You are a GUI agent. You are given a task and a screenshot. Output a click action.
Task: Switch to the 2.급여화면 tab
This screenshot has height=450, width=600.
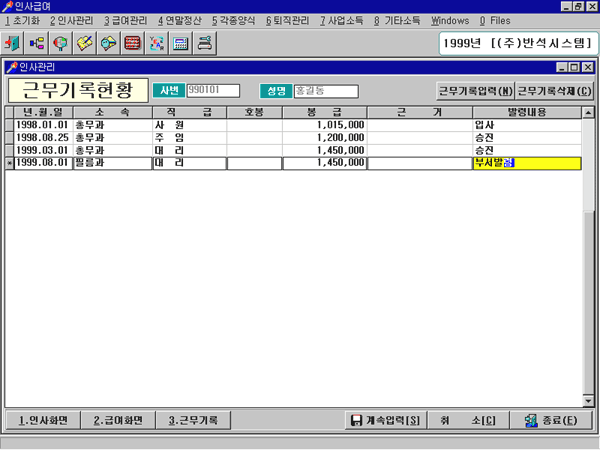(118, 420)
